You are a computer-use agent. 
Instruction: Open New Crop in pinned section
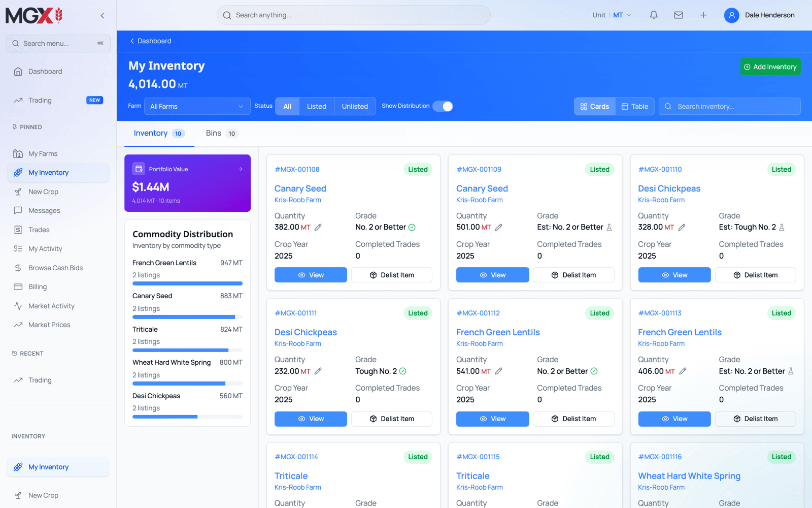(x=58, y=192)
